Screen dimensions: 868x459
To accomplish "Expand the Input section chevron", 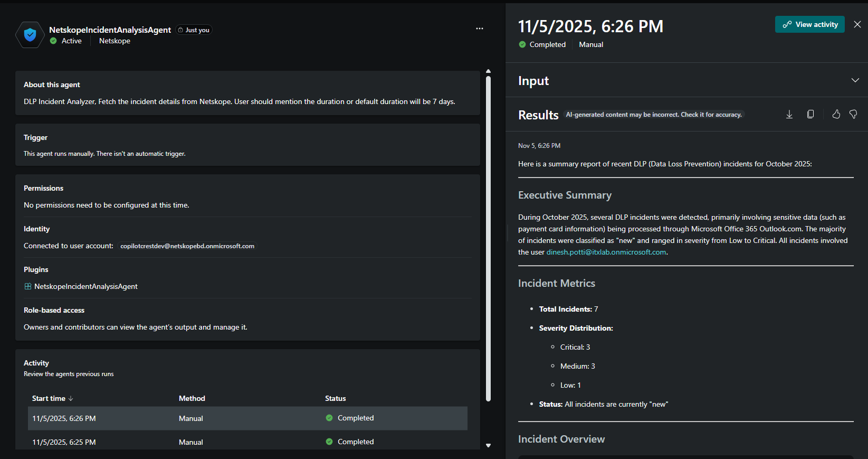I will [855, 80].
